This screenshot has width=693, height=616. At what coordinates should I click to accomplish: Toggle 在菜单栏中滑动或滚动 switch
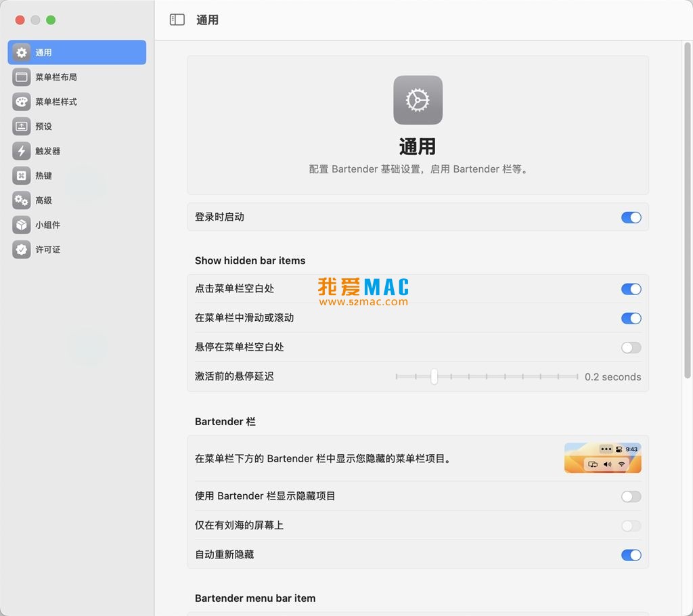pyautogui.click(x=631, y=318)
